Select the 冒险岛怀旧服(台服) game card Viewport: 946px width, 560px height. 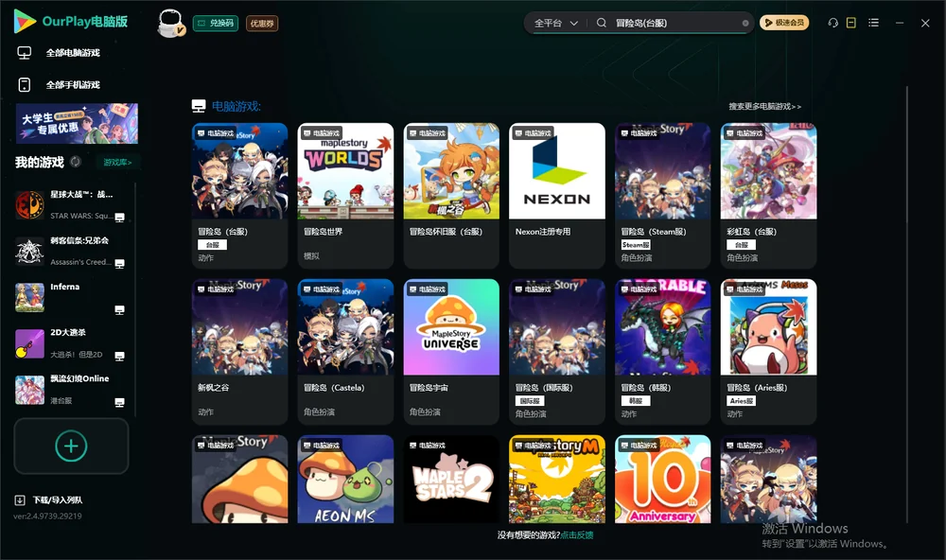(x=451, y=196)
